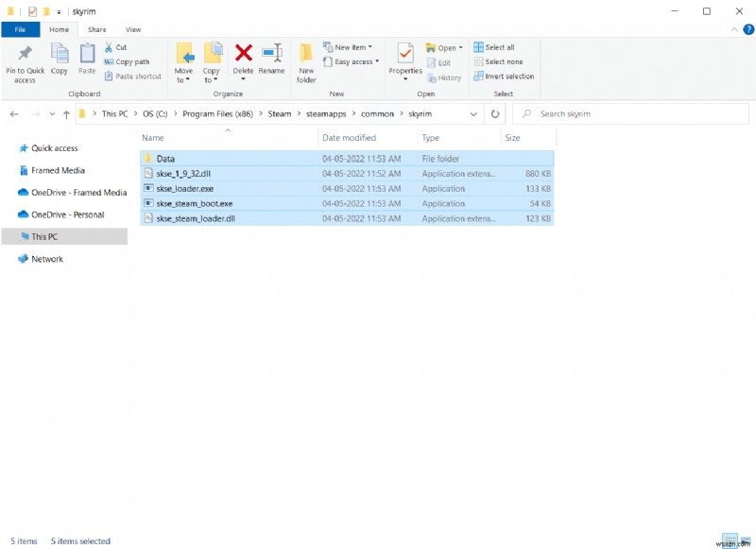This screenshot has width=756, height=549.
Task: Click the Rename icon in the Organize group
Action: (271, 55)
